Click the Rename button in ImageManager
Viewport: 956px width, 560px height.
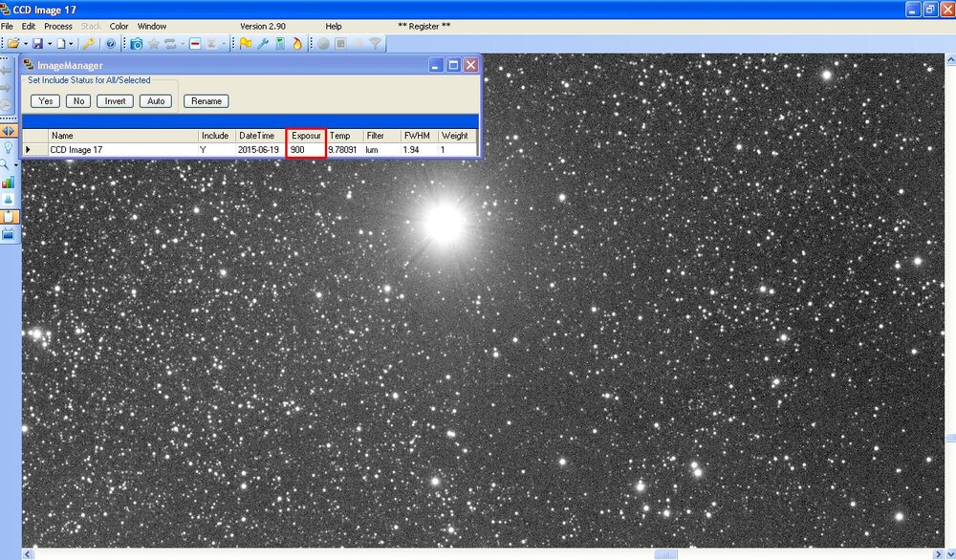coord(206,101)
